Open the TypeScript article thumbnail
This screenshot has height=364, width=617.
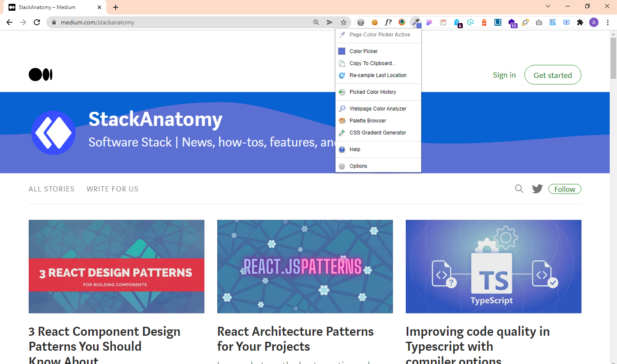[x=494, y=266]
